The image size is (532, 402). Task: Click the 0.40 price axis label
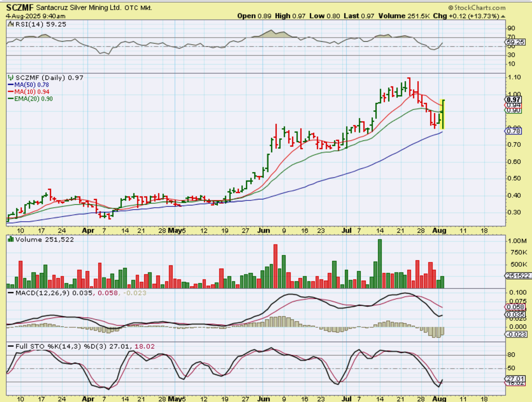tap(514, 195)
